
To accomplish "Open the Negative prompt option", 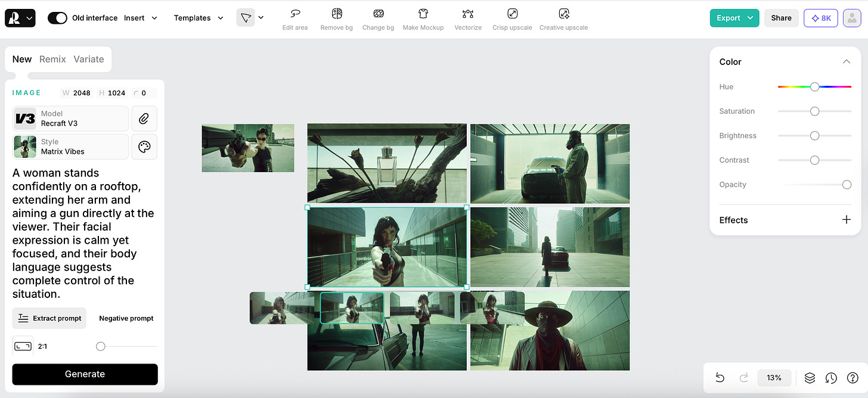I will coord(126,318).
